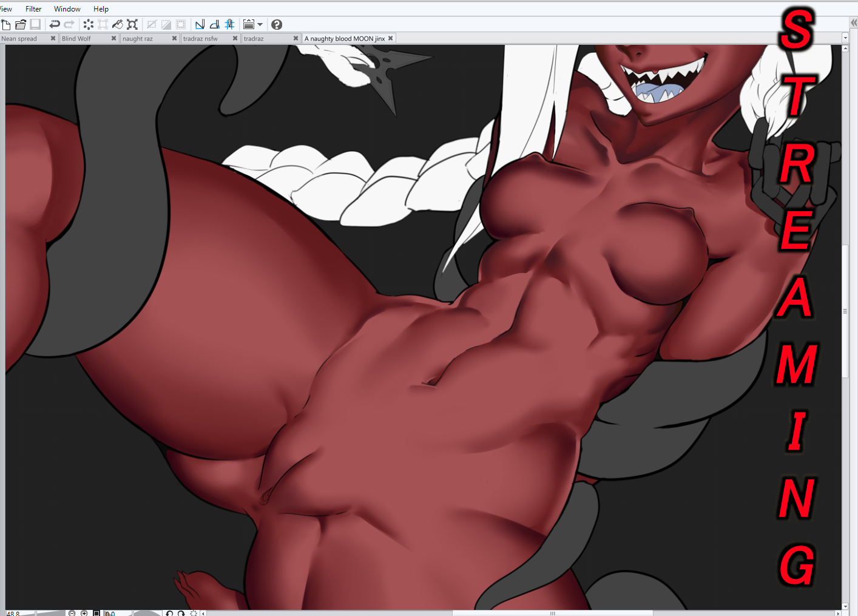Click the Clear layer dotted-circle icon
Viewport: 858px width, 616px height.
click(x=89, y=24)
